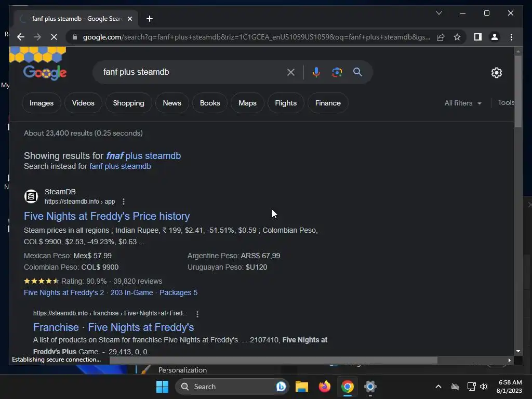This screenshot has width=532, height=399.
Task: Expand the All filters dropdown
Action: pyautogui.click(x=463, y=103)
